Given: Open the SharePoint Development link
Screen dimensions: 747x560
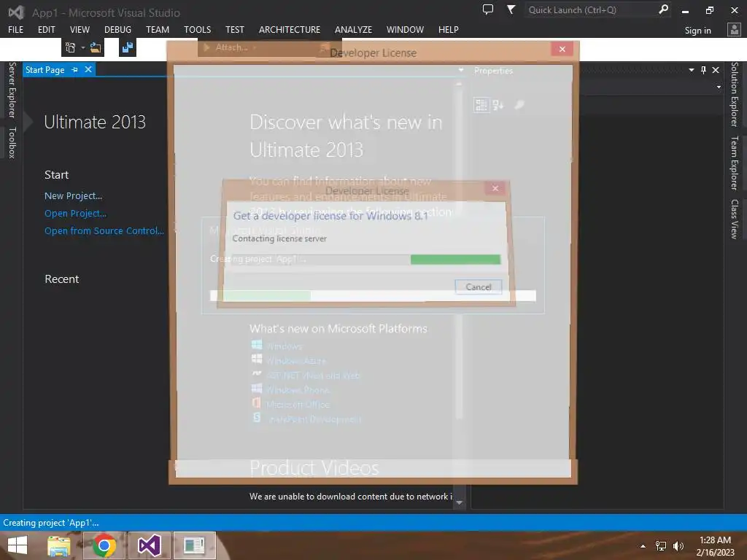Looking at the screenshot, I should (x=314, y=419).
